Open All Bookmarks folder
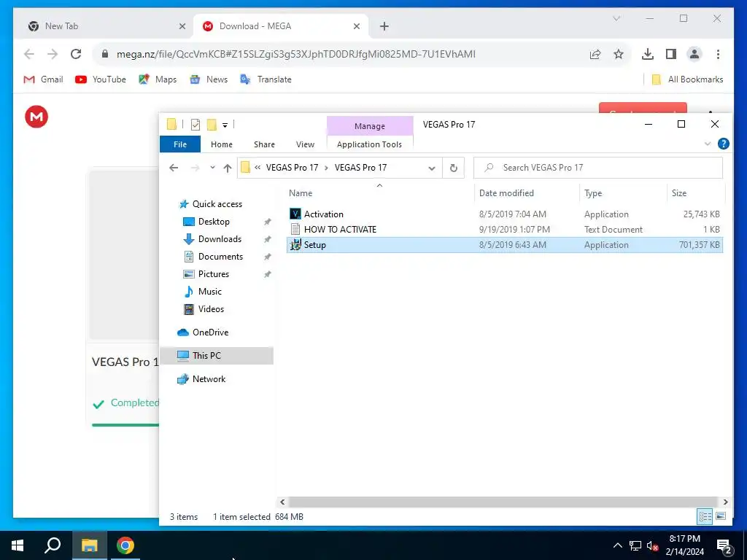Image resolution: width=747 pixels, height=560 pixels. (687, 79)
